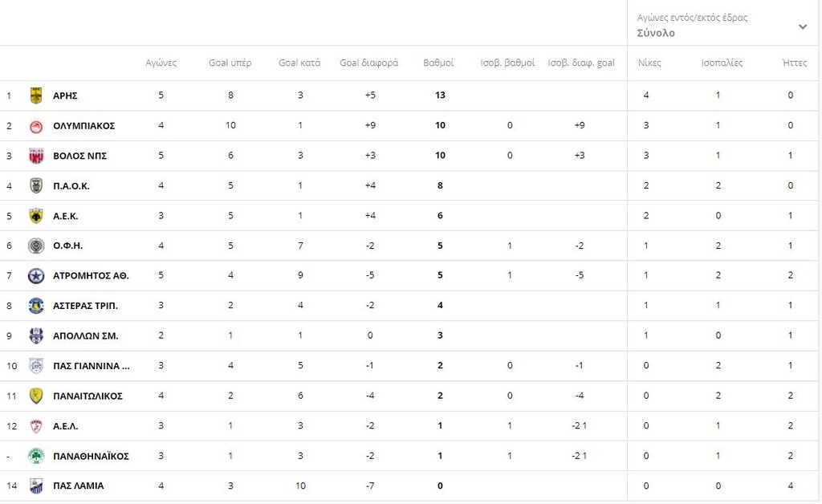
Task: Sort by Goal διαφορά column header
Action: 368,63
